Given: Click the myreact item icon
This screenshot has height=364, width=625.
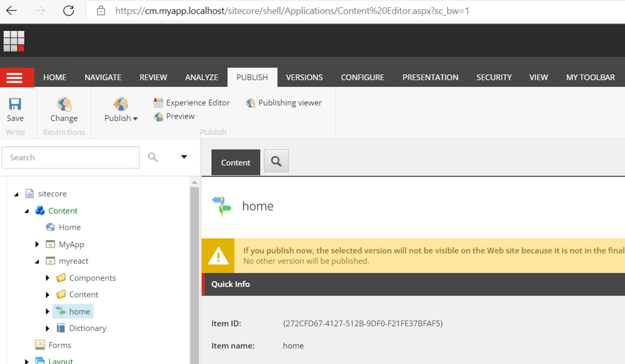Looking at the screenshot, I should (50, 261).
